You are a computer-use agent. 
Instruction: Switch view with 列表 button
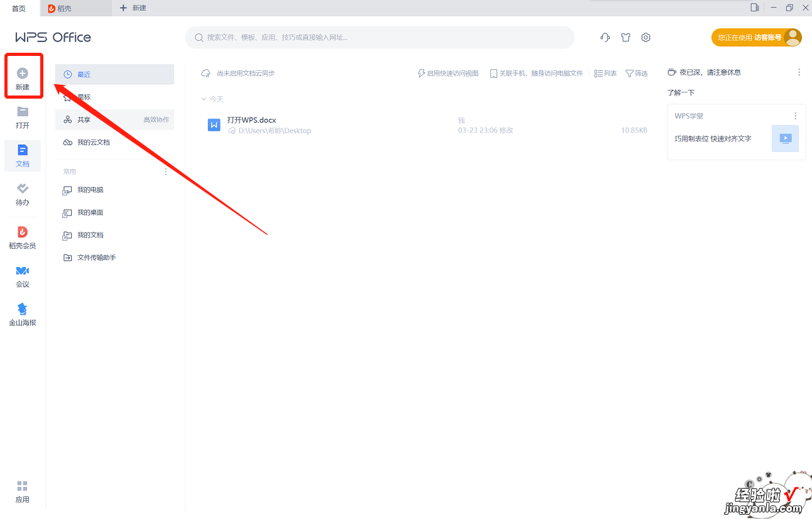point(606,74)
